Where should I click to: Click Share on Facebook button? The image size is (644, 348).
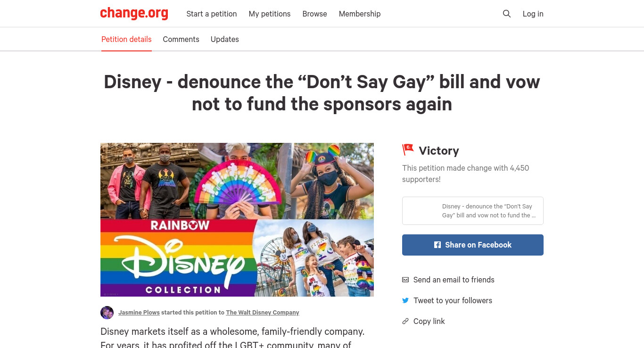click(473, 245)
